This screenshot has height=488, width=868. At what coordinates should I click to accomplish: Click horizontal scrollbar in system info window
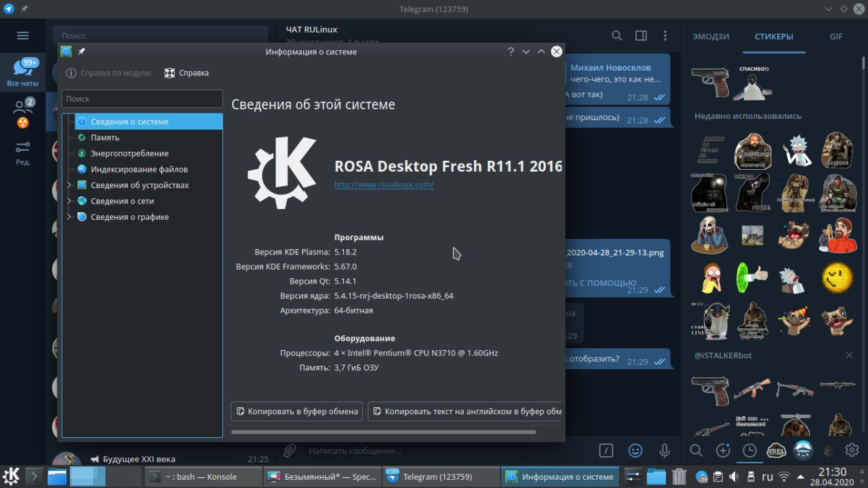[x=383, y=432]
